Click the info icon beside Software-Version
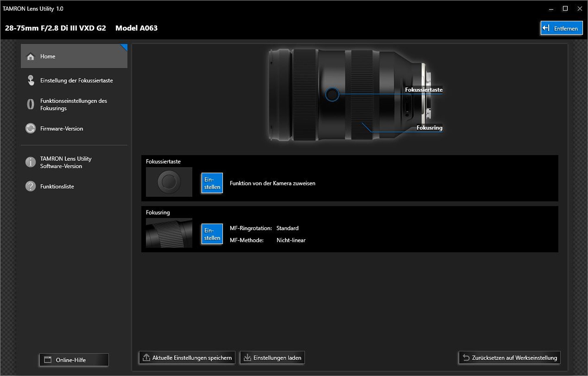The image size is (588, 376). 31,162
